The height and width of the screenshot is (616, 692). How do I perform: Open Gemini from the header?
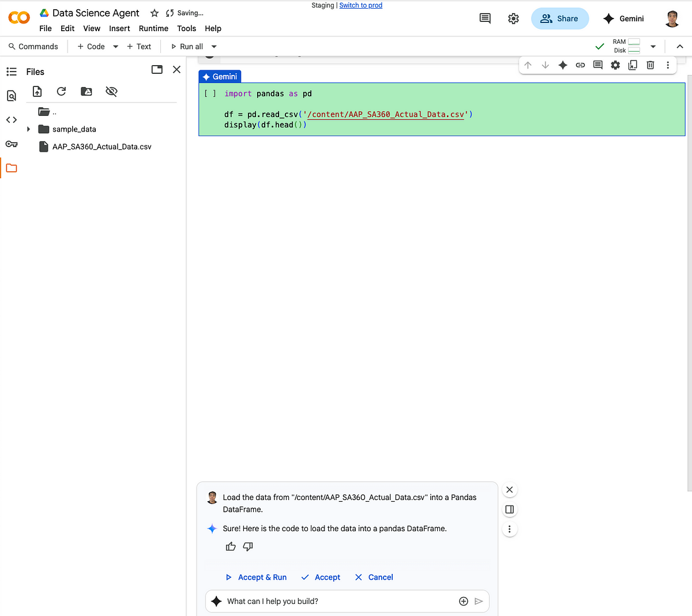623,18
